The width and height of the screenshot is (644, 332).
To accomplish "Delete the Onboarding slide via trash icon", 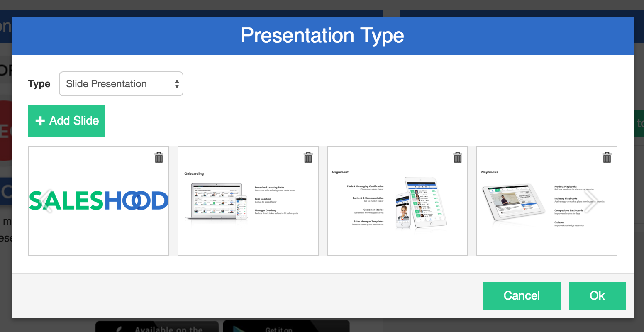I will click(308, 157).
